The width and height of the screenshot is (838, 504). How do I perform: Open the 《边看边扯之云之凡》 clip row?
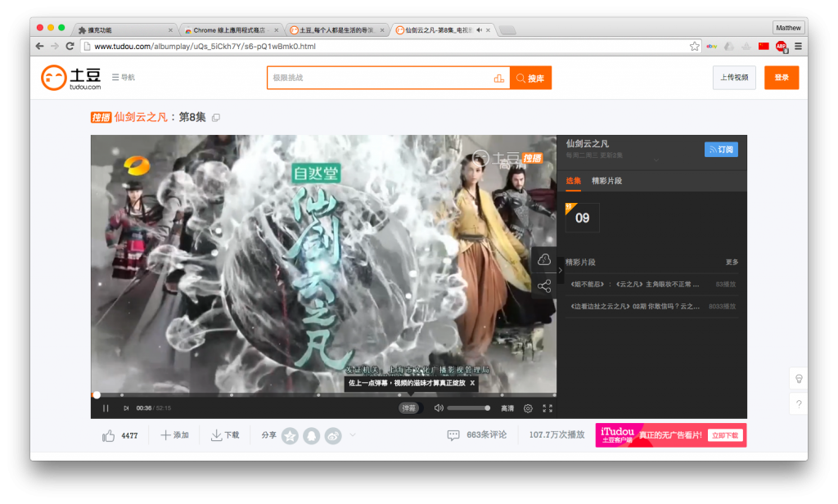click(652, 306)
